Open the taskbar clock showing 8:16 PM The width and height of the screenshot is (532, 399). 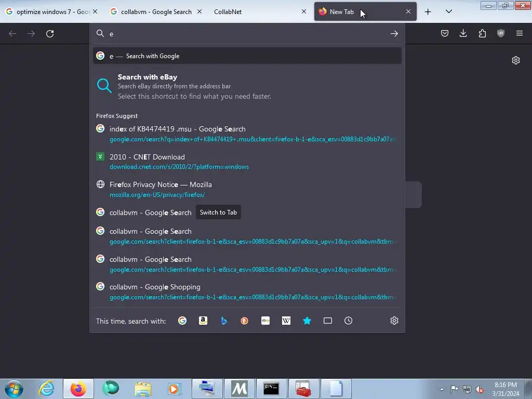click(506, 389)
